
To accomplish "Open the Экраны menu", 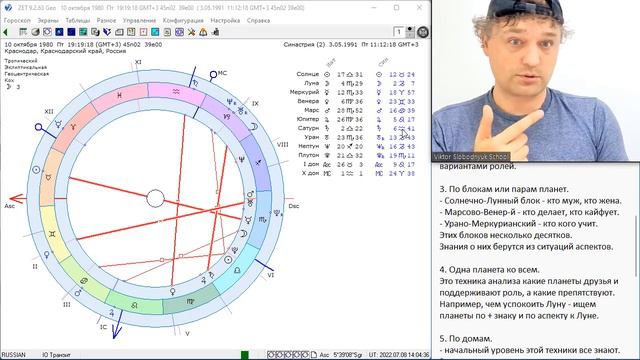I will 48,20.
